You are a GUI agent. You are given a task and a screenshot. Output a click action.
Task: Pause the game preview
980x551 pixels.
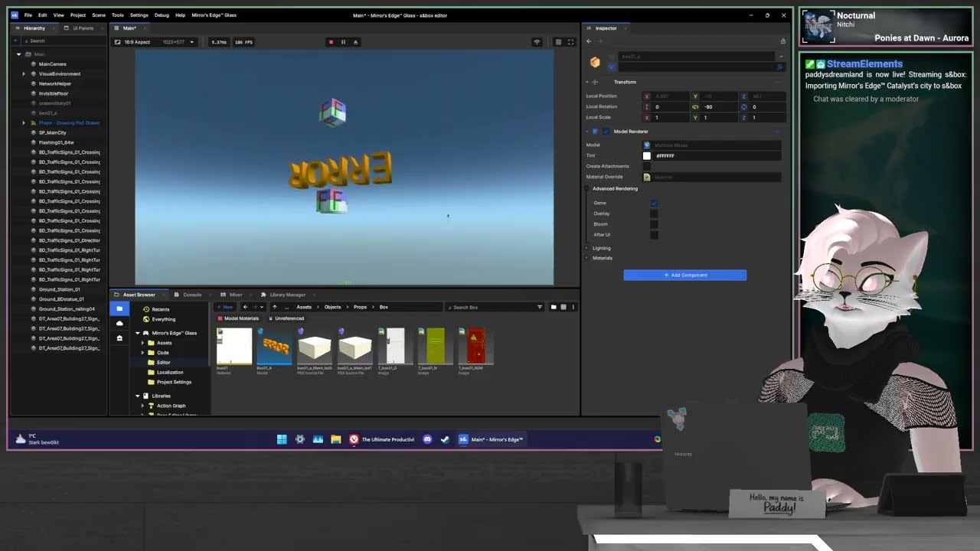pyautogui.click(x=343, y=42)
